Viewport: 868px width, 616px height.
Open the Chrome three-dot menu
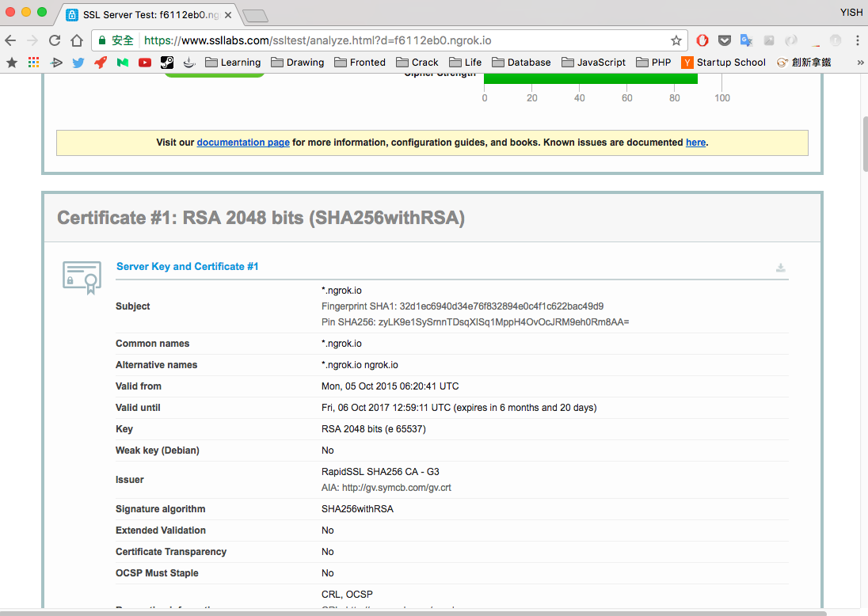pos(858,40)
